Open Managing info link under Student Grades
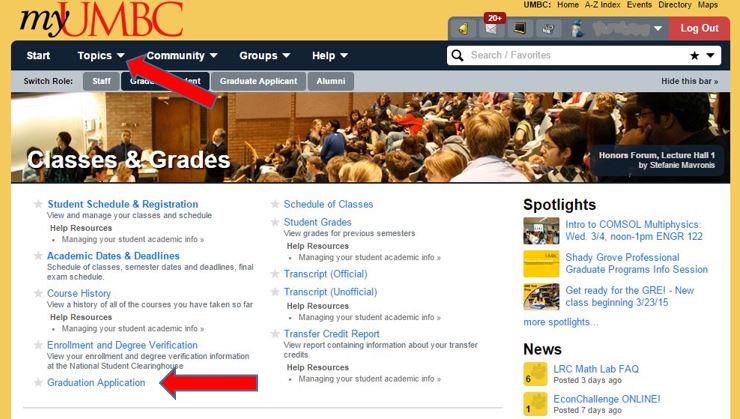 pos(370,257)
